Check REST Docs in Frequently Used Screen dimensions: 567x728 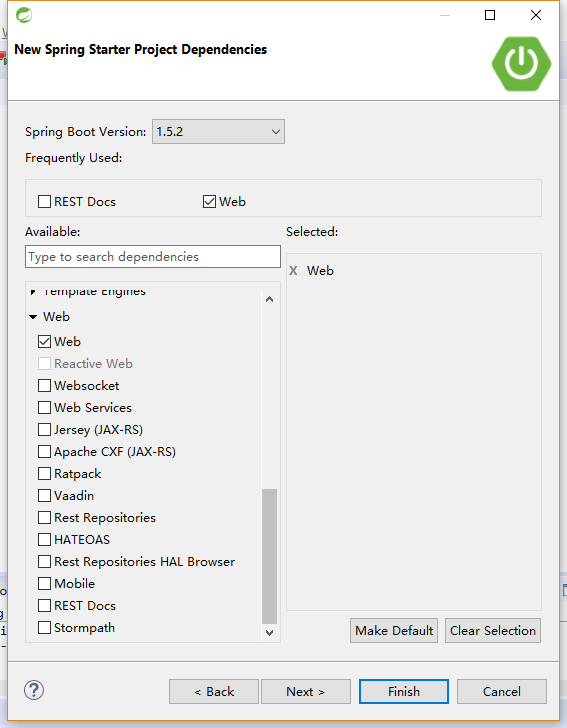click(x=45, y=202)
